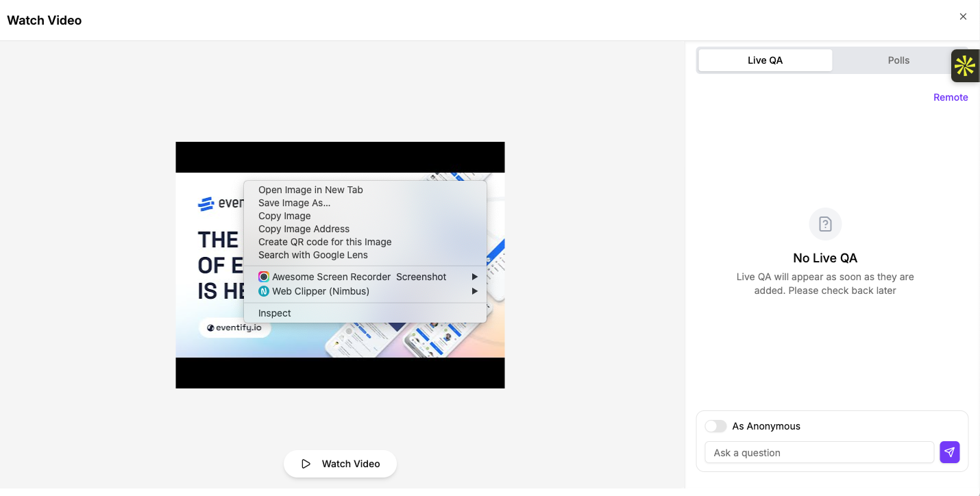Click the play triangle icon on Watch Video
Viewport: 980px width, 496px height.
(x=306, y=464)
